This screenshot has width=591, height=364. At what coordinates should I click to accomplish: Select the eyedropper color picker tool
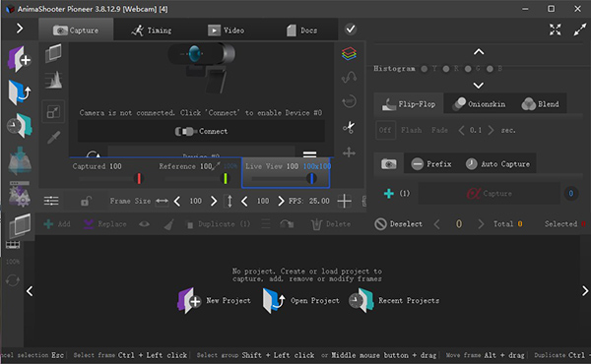coord(53,138)
